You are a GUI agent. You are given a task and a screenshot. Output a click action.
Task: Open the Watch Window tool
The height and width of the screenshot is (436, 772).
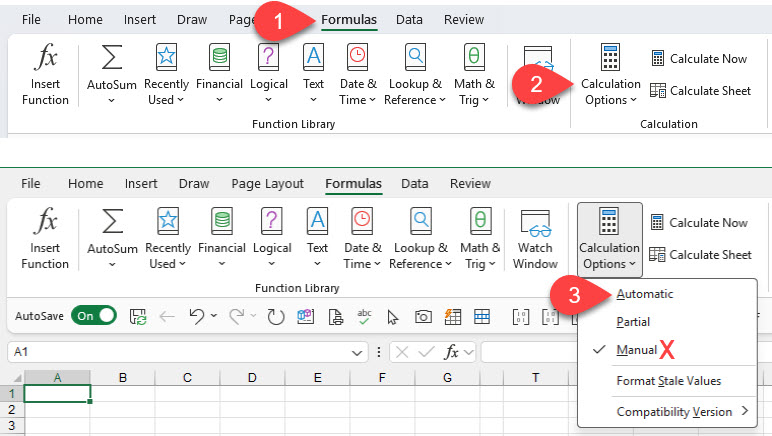click(x=536, y=240)
